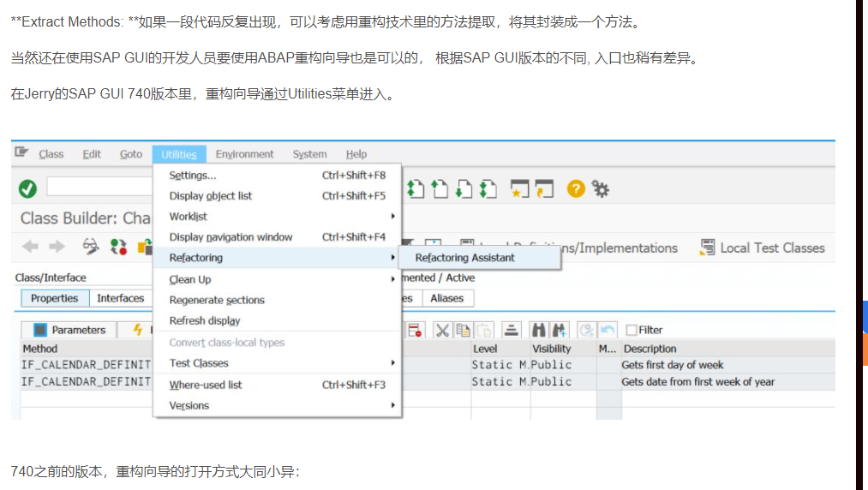Click the Previous Page icon with single up arrow
Image resolution: width=868 pixels, height=490 pixels.
[x=440, y=188]
